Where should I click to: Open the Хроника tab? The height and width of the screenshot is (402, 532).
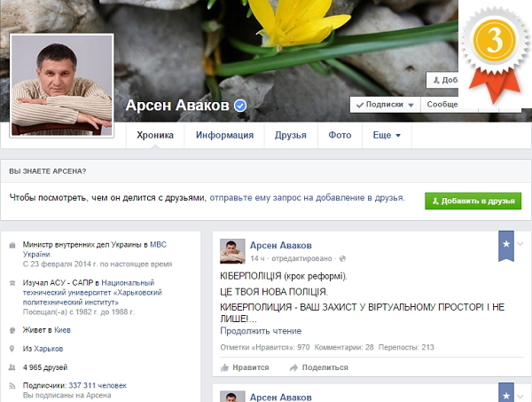pos(155,135)
